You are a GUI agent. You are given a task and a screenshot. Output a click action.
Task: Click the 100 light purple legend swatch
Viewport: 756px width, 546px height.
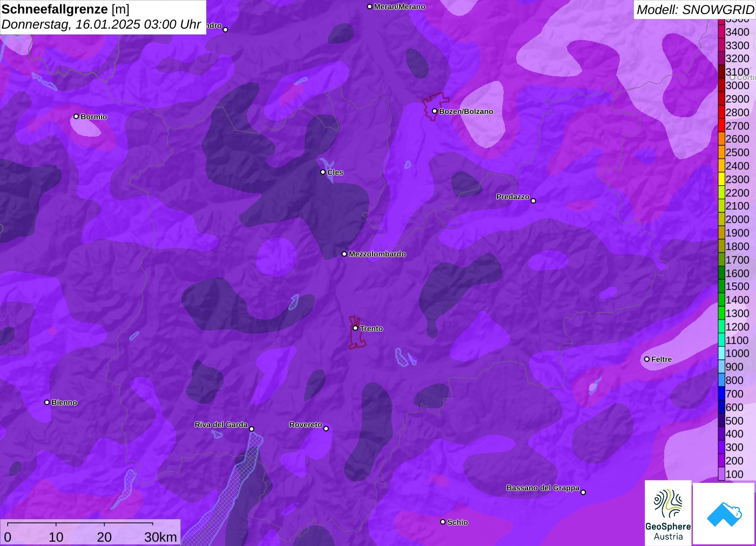click(x=721, y=474)
